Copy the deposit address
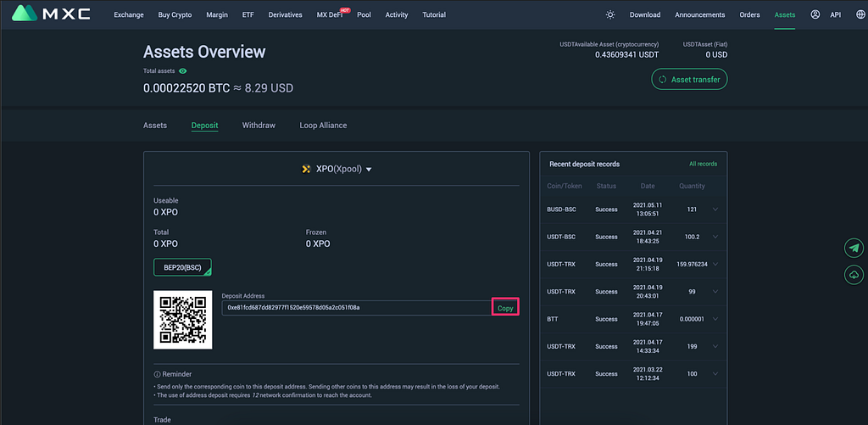The image size is (868, 425). [x=505, y=308]
